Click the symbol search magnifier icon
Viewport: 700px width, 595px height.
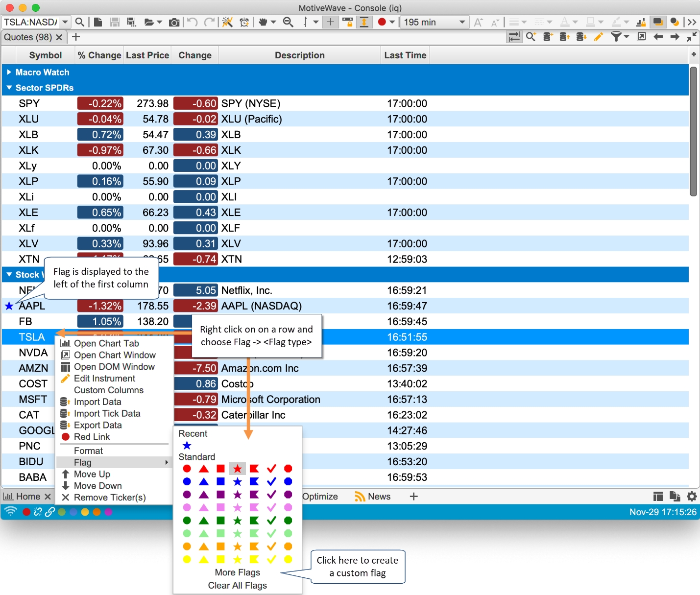[79, 22]
